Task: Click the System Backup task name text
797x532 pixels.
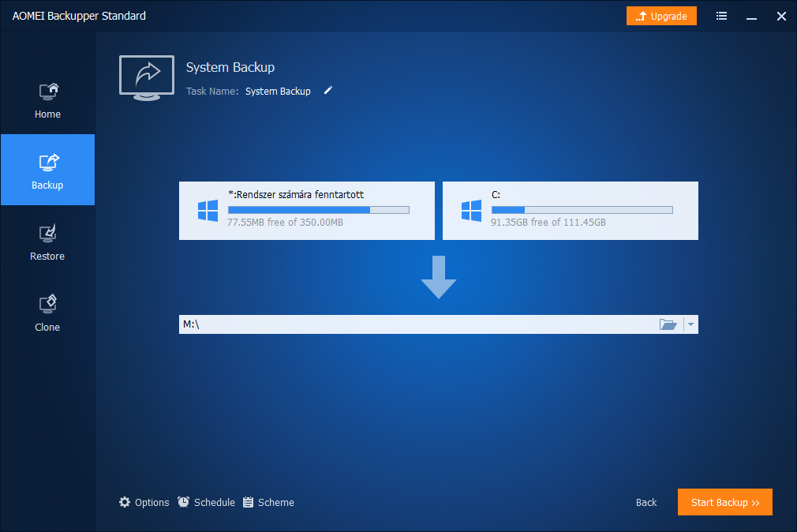Action: point(278,91)
